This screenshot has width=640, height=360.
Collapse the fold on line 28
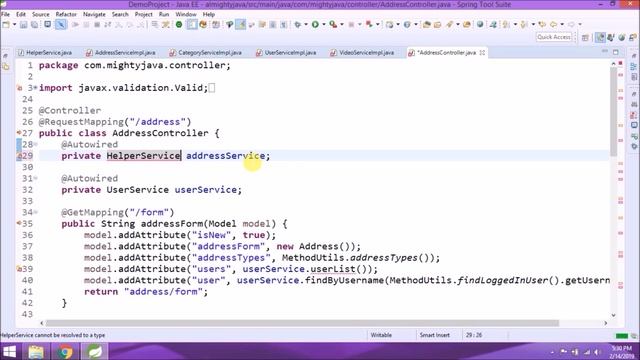pos(36,144)
